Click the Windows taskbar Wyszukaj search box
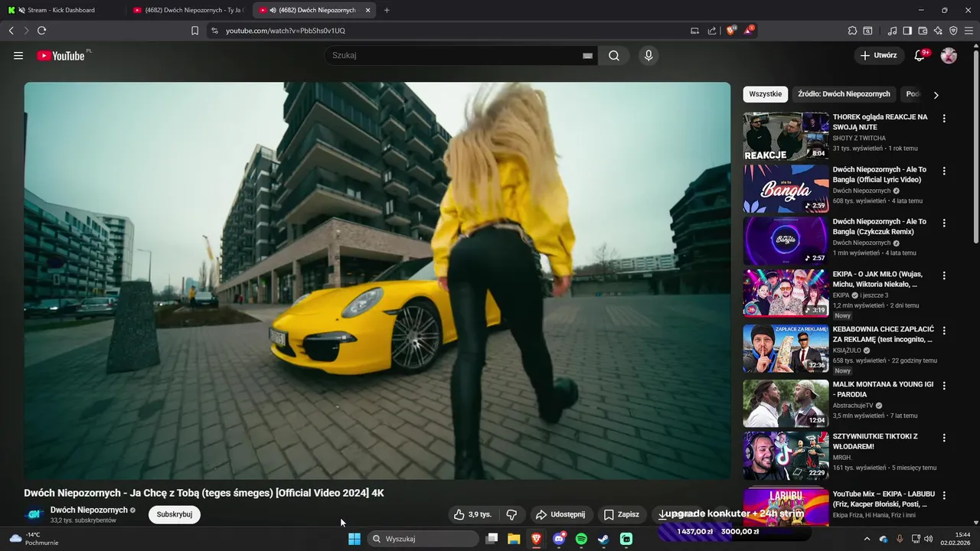Image resolution: width=980 pixels, height=551 pixels. tap(423, 539)
